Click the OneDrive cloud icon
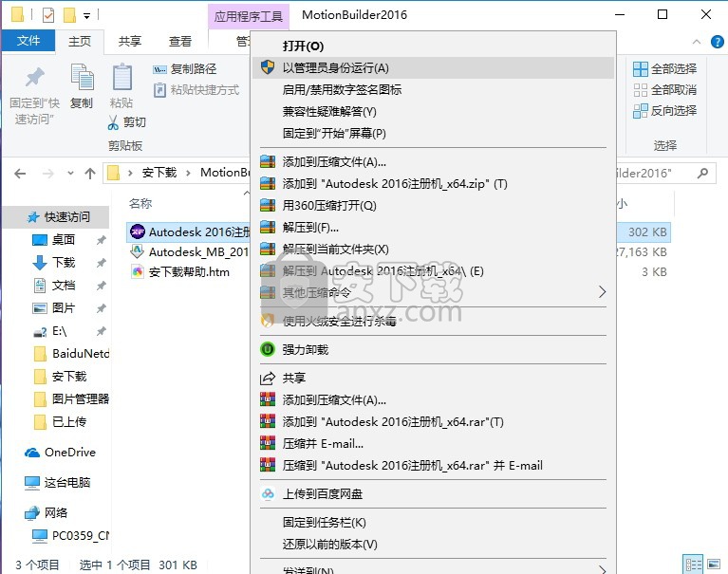 point(32,453)
